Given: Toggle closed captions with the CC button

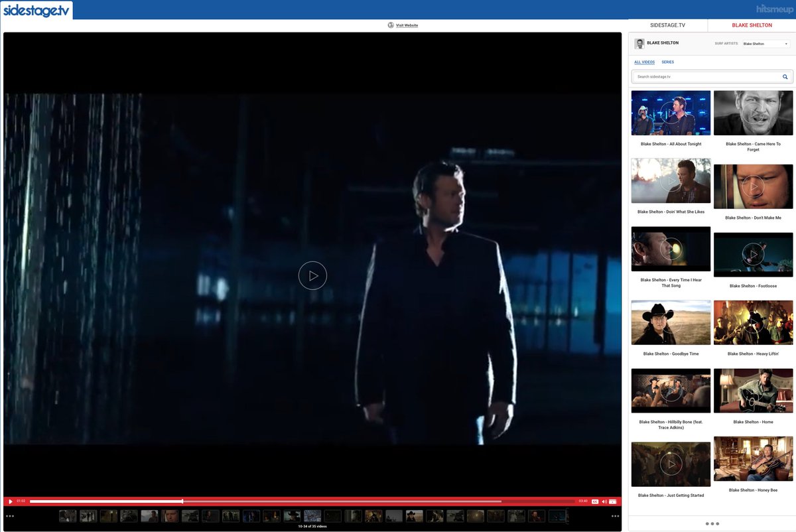Looking at the screenshot, I should point(595,501).
